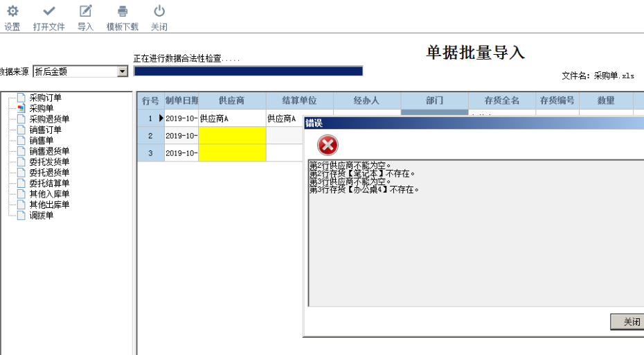Select the 销售单 document icon

click(21, 140)
